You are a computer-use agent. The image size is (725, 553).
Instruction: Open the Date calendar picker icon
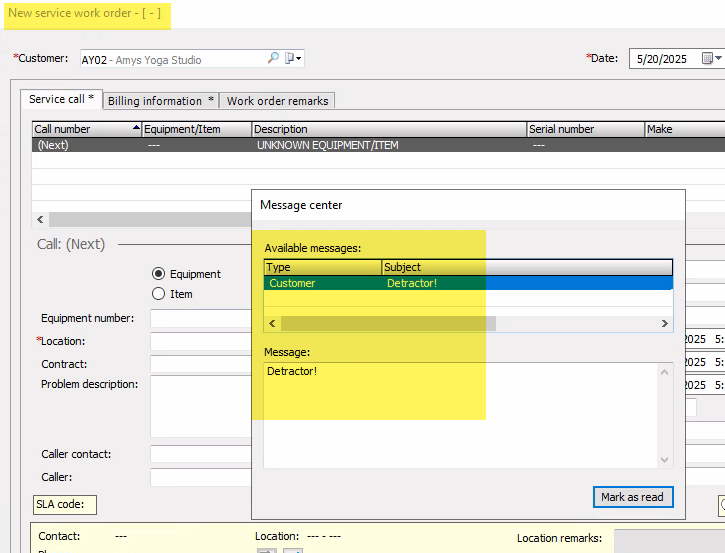(707, 58)
